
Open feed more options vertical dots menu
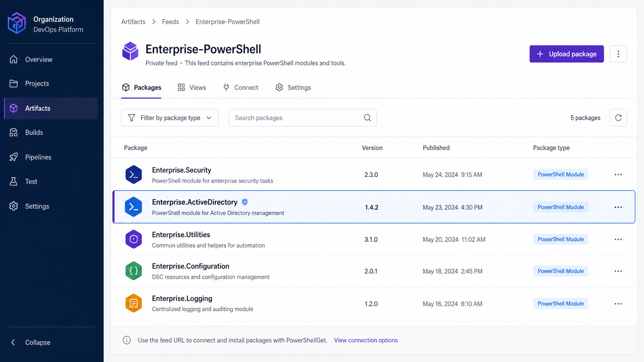[x=618, y=54]
